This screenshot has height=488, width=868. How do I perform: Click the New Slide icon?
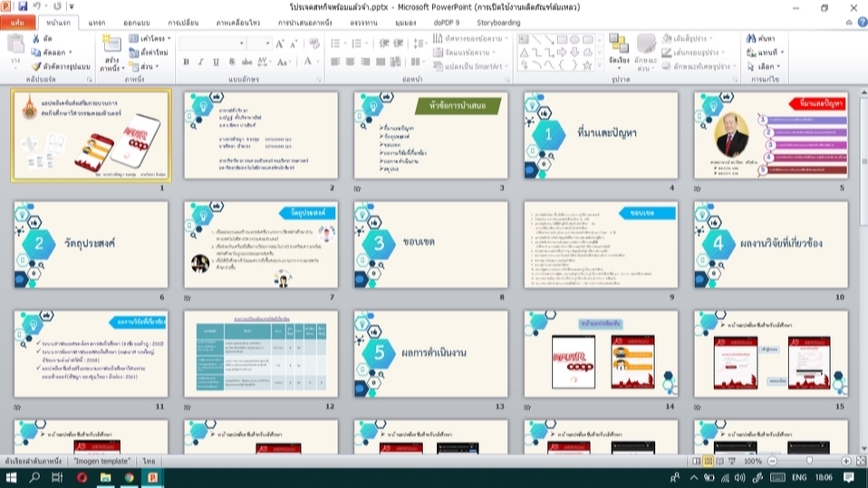click(x=111, y=45)
